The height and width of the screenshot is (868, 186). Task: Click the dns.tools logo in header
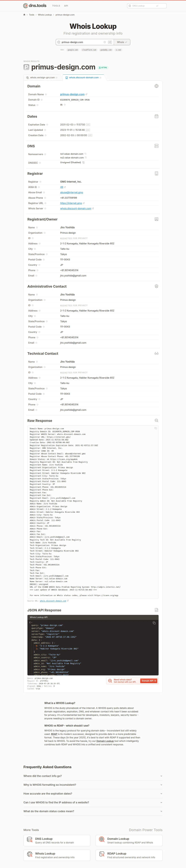coord(35,6)
